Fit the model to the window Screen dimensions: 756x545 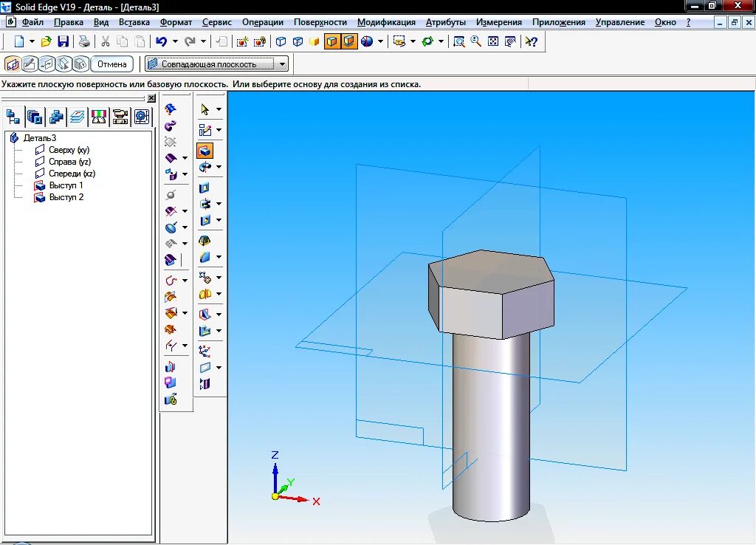[492, 41]
